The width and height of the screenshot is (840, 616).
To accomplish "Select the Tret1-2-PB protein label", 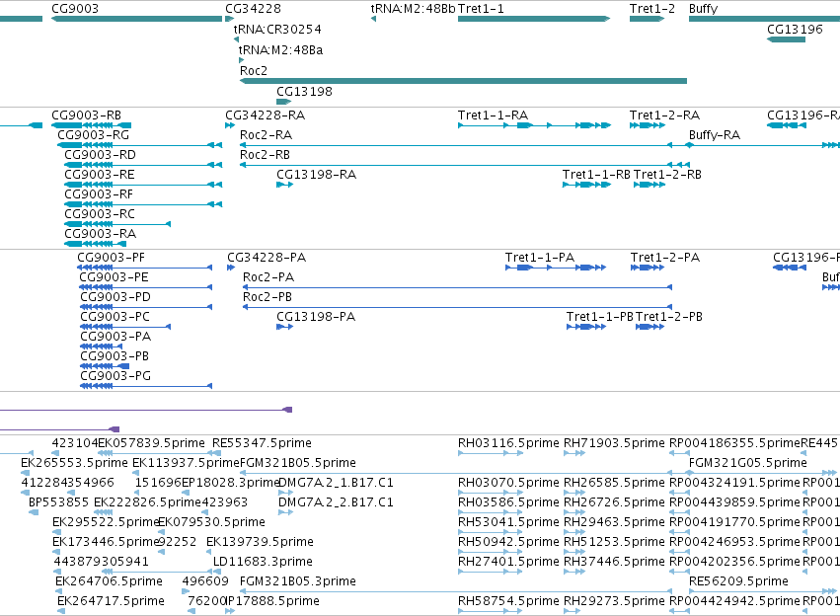I will [x=669, y=317].
